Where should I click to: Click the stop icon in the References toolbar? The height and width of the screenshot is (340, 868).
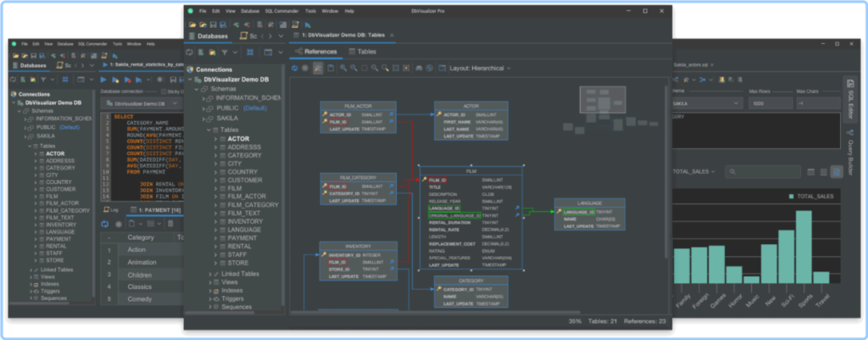coord(305,68)
